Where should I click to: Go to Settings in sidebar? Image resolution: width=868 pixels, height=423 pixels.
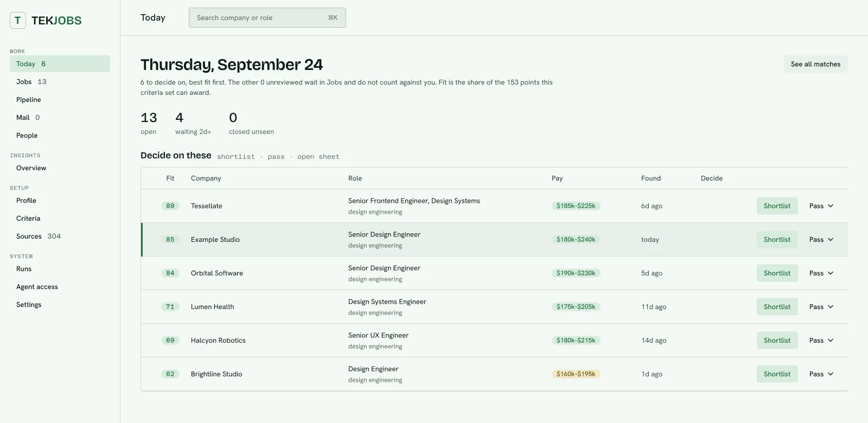(x=60, y=304)
